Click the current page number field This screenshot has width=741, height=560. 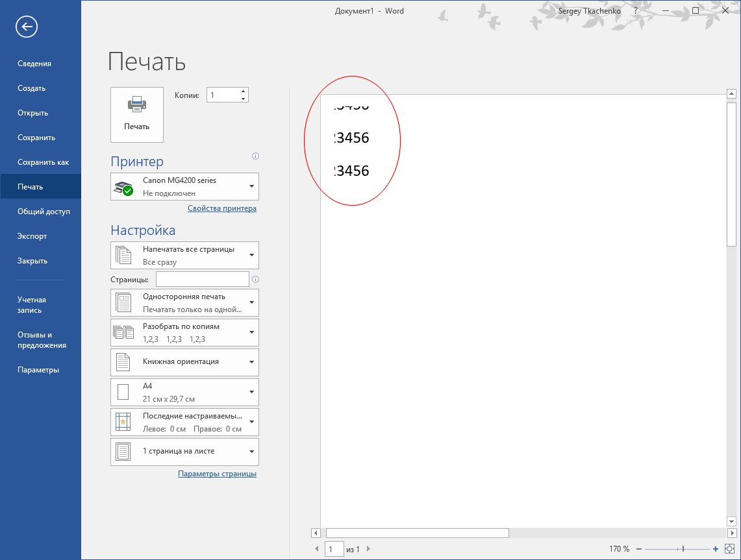tap(334, 549)
